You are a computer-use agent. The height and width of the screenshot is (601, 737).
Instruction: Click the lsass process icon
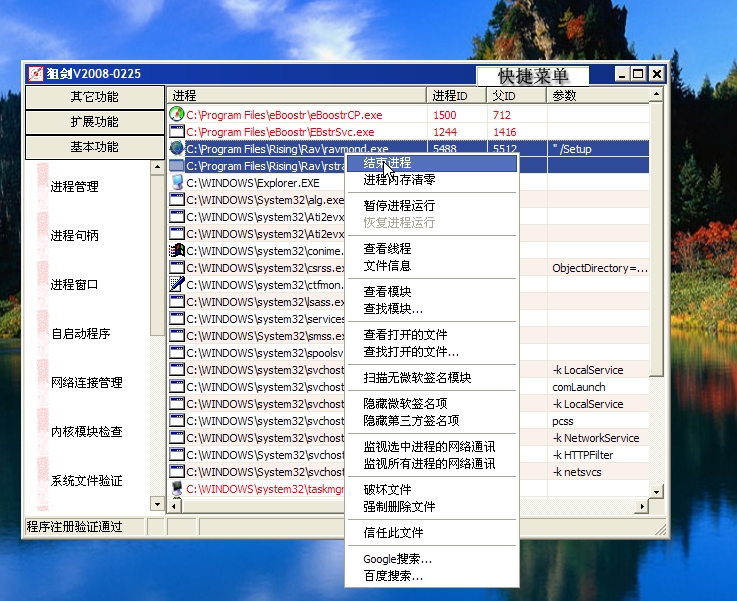(x=177, y=302)
